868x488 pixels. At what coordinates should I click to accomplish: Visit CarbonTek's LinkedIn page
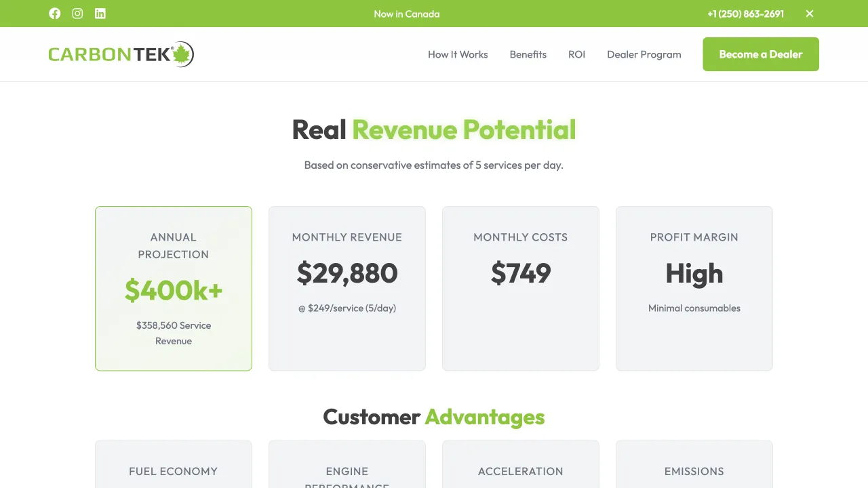(100, 14)
